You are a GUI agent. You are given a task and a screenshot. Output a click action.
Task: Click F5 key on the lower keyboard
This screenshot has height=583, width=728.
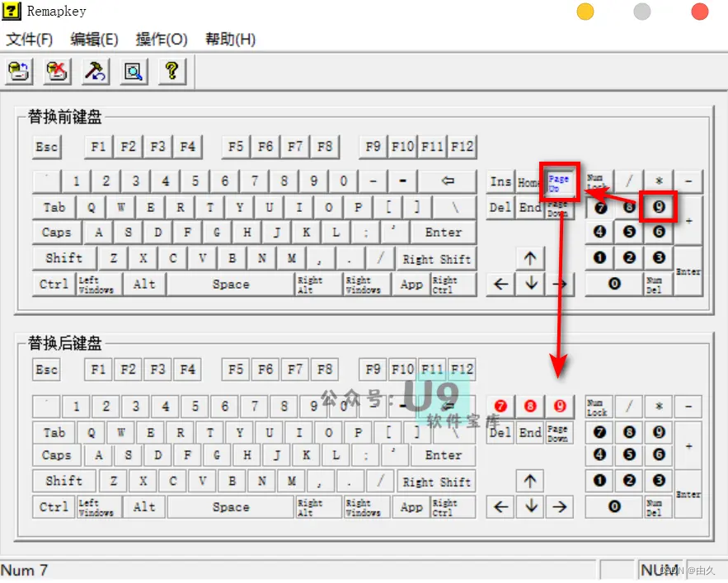pos(236,369)
